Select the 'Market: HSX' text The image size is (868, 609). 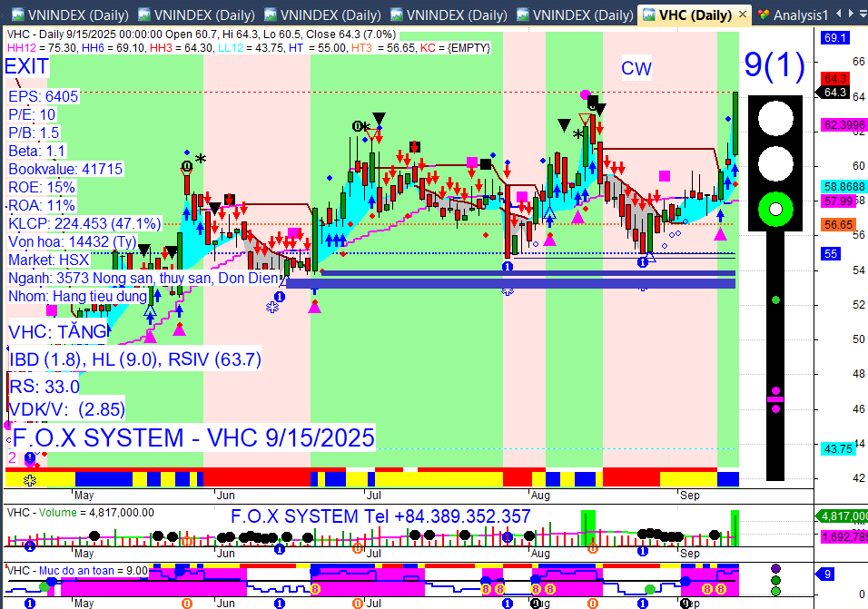49,260
